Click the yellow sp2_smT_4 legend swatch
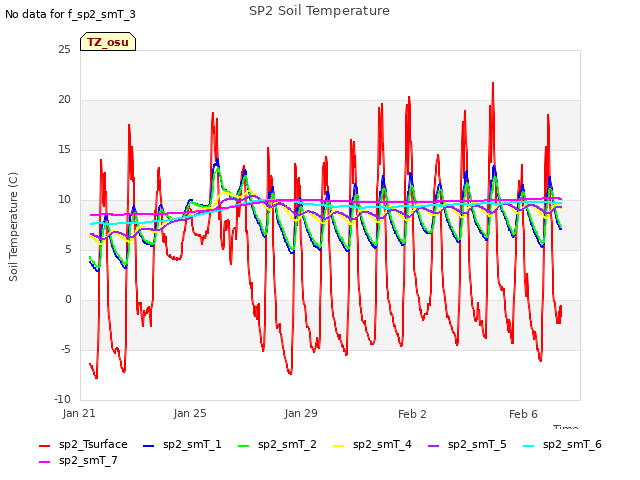Screen dimensions: 640x480 pyautogui.click(x=338, y=446)
